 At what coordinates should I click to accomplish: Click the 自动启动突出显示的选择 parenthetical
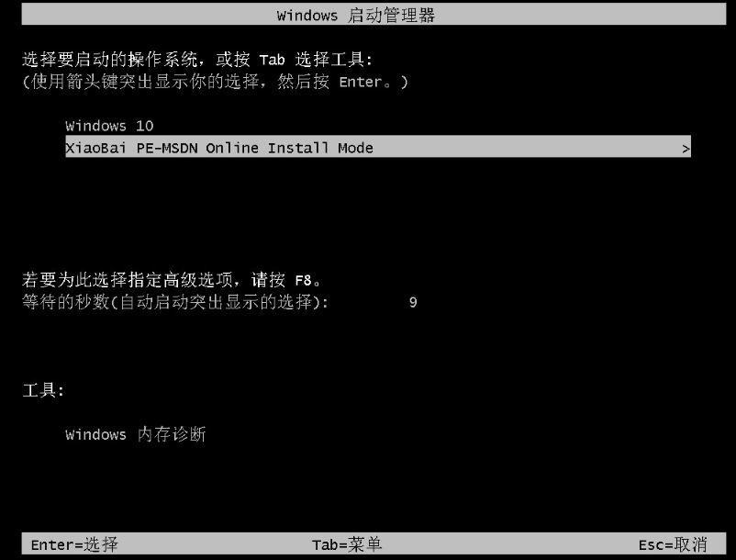tap(216, 302)
